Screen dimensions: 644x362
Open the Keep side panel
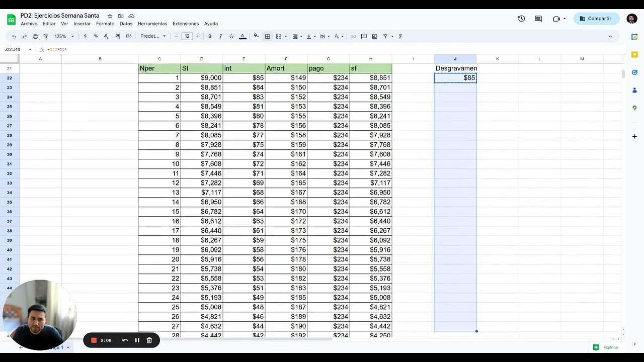point(634,54)
